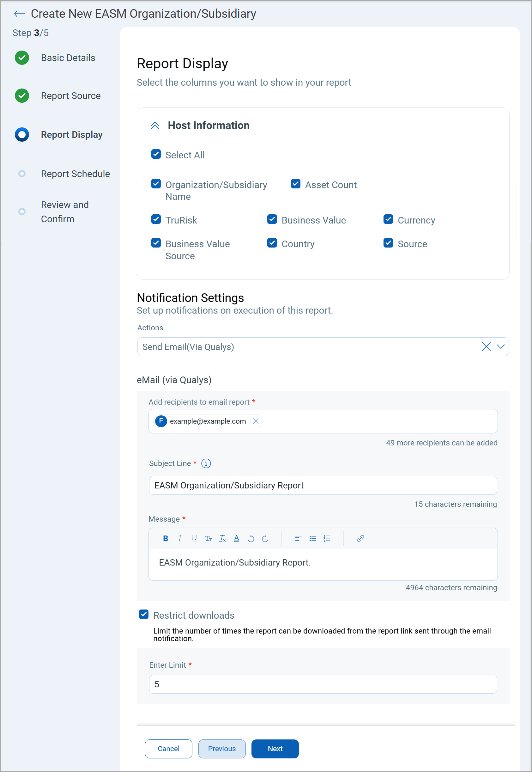Image resolution: width=532 pixels, height=772 pixels.
Task: Insert a numbered list in the message
Action: (327, 538)
